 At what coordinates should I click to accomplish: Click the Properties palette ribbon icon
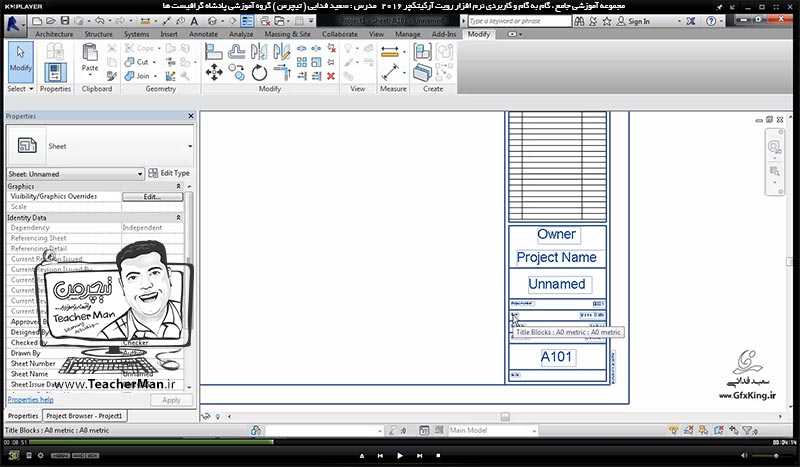click(x=55, y=72)
